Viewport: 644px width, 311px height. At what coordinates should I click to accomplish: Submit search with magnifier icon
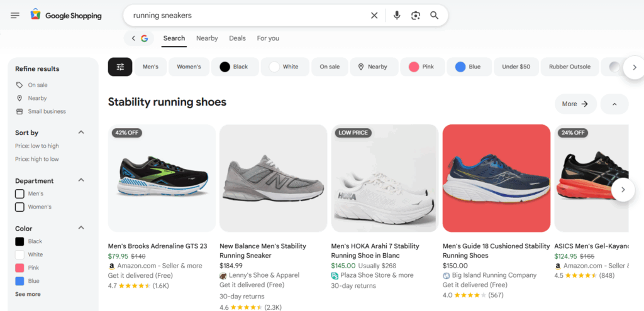pyautogui.click(x=434, y=16)
